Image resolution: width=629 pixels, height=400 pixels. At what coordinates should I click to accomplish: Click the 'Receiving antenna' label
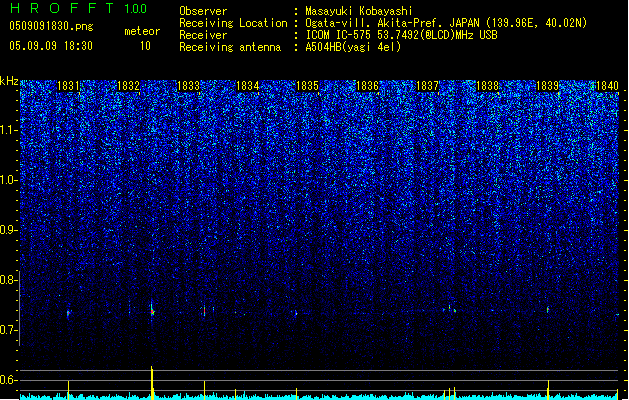230,47
